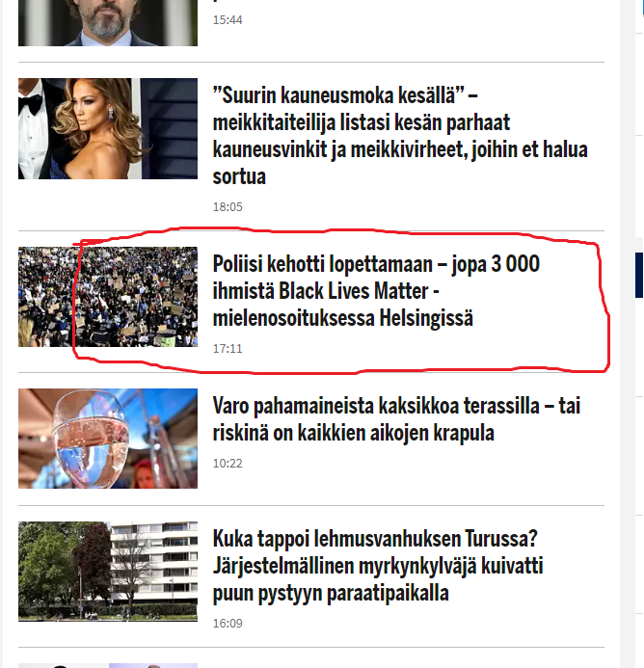Image resolution: width=644 pixels, height=668 pixels.
Task: Click the "puun pystyyn paraatipaikalla" headline line
Action: click(x=331, y=594)
